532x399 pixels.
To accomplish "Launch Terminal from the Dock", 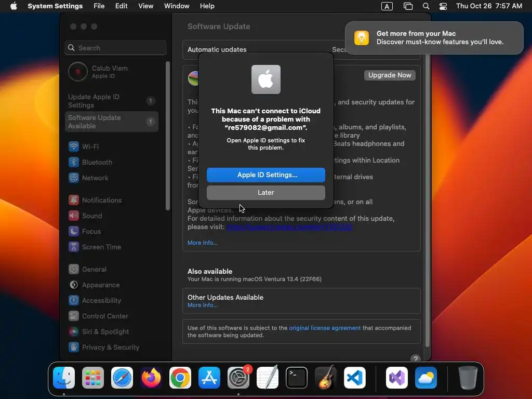I will pyautogui.click(x=297, y=378).
